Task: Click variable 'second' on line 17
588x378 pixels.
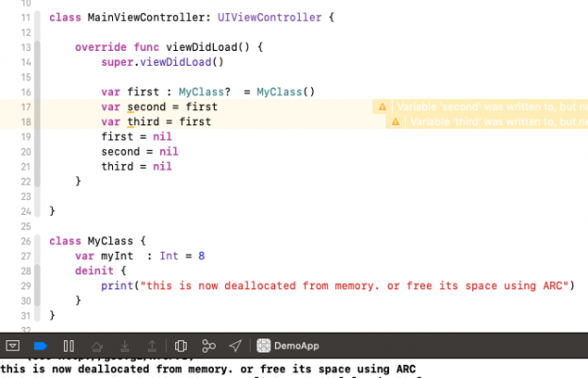Action: tap(146, 107)
